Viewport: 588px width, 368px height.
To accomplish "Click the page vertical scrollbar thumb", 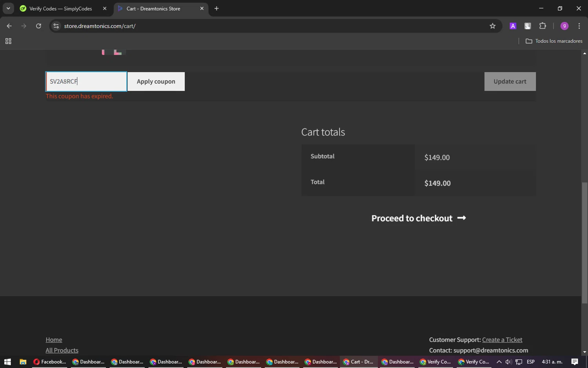I will click(x=584, y=242).
